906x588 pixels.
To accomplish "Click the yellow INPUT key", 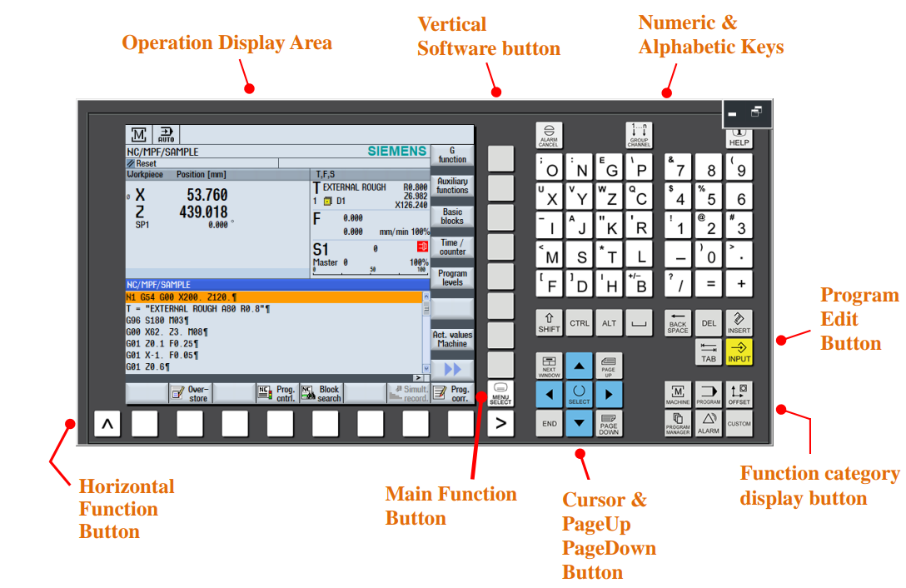I will [739, 352].
